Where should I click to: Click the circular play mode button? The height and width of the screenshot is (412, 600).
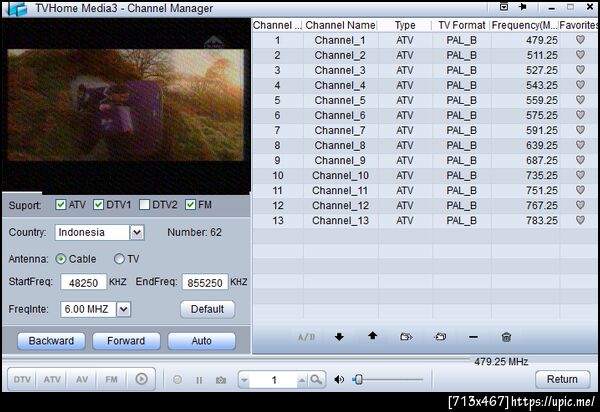click(141, 379)
